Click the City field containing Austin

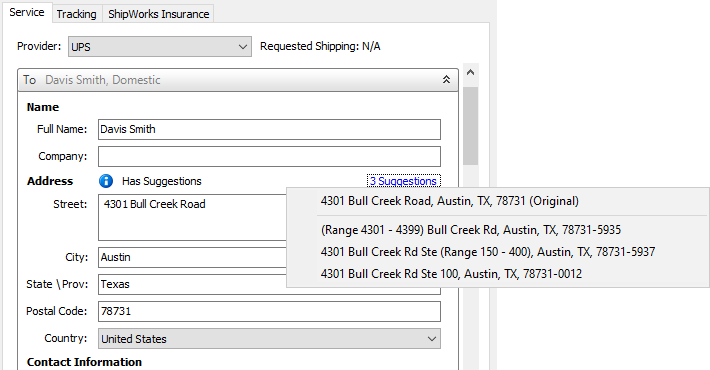[x=192, y=257]
